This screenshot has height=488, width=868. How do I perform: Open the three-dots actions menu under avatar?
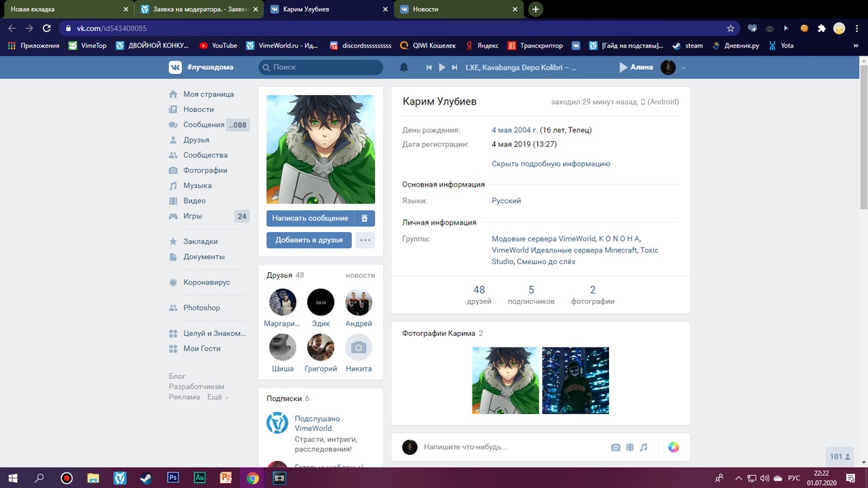365,240
